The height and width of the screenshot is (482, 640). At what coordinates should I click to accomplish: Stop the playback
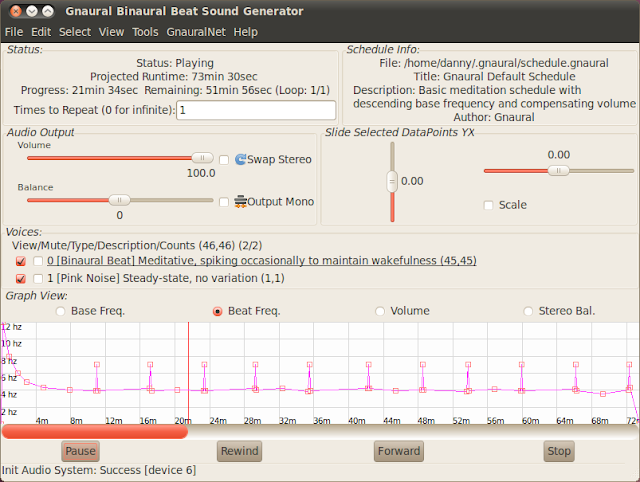(559, 451)
